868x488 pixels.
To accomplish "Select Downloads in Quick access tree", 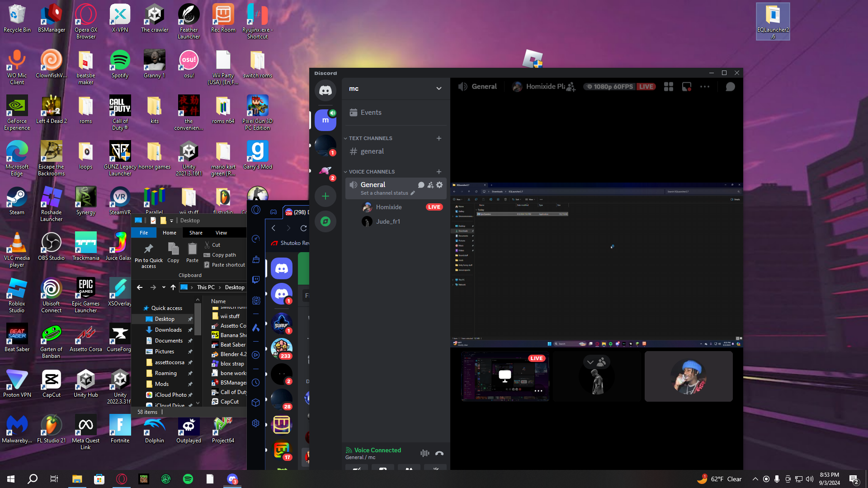I will click(x=168, y=330).
